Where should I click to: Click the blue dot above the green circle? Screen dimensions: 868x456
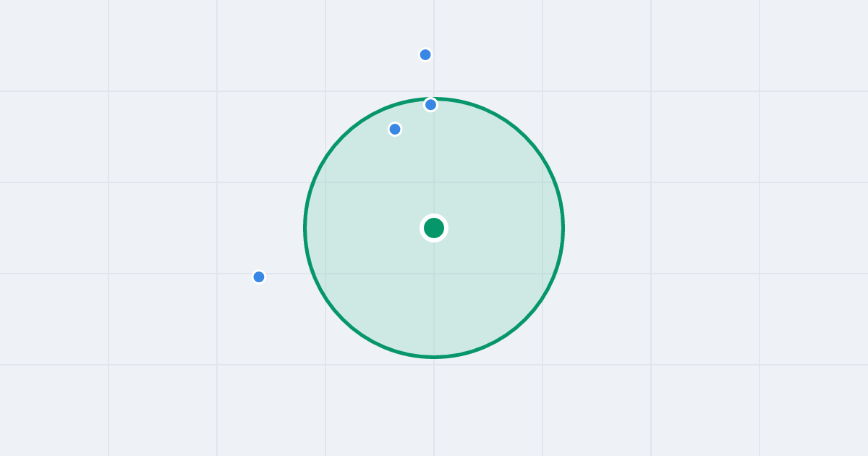click(x=425, y=55)
